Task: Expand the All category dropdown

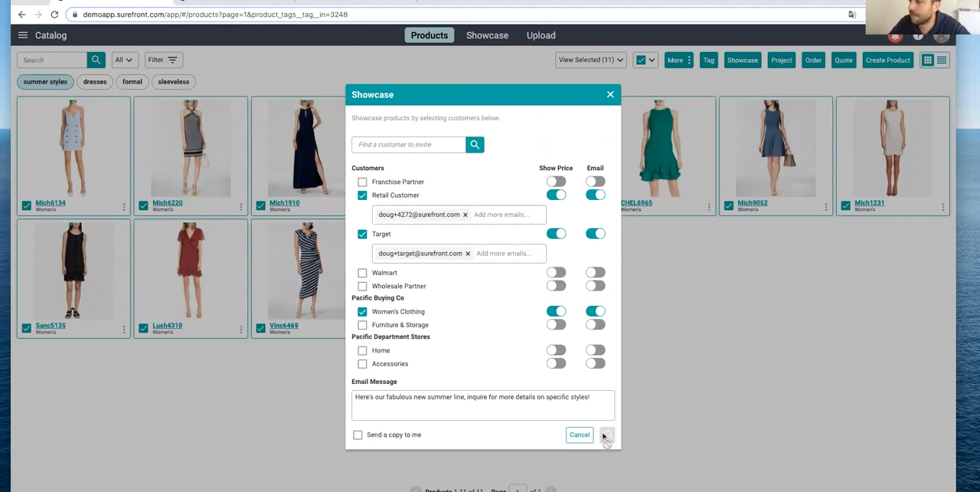Action: [123, 60]
